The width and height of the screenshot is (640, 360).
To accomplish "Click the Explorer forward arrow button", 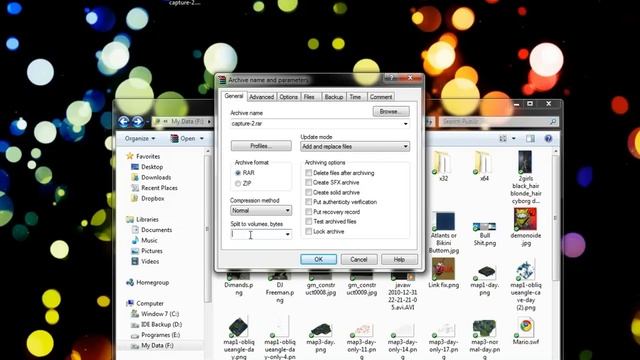I will pos(138,121).
